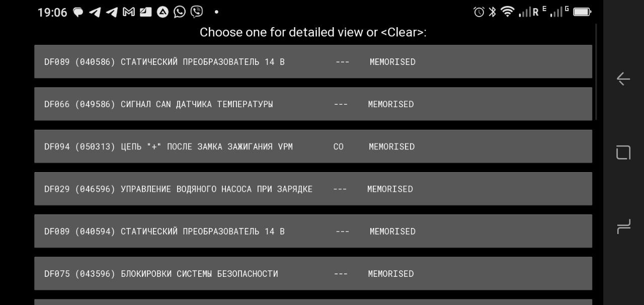Tap the Viber notification icon
This screenshot has width=644, height=305.
[197, 12]
